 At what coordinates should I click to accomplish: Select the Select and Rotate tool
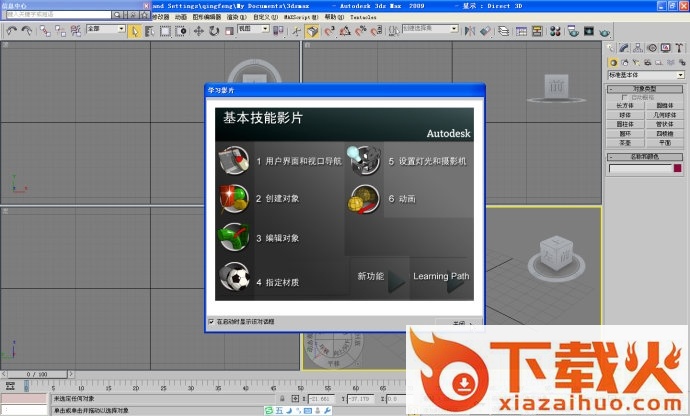[x=214, y=31]
